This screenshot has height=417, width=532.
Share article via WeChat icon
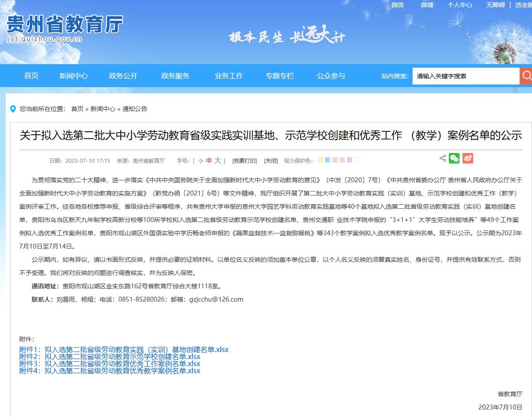454,158
